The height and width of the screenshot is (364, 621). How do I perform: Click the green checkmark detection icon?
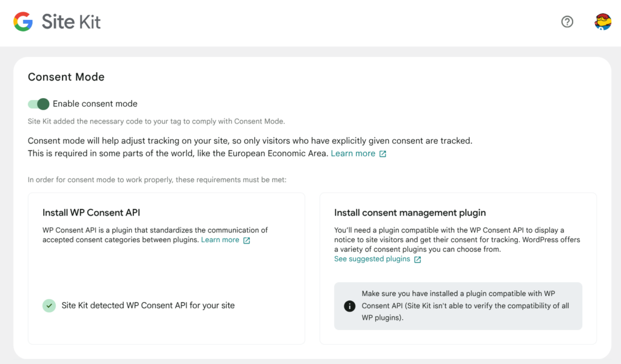pyautogui.click(x=49, y=305)
